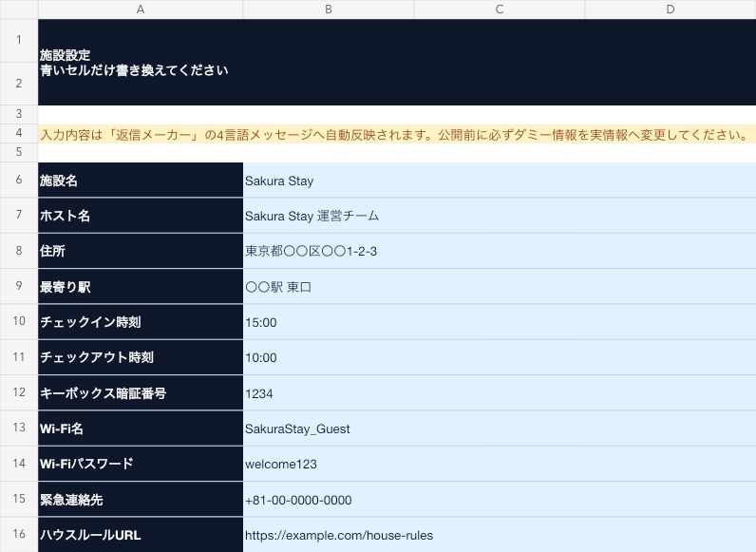The height and width of the screenshot is (552, 756).
Task: Select row 13 header
Action: 19,428
